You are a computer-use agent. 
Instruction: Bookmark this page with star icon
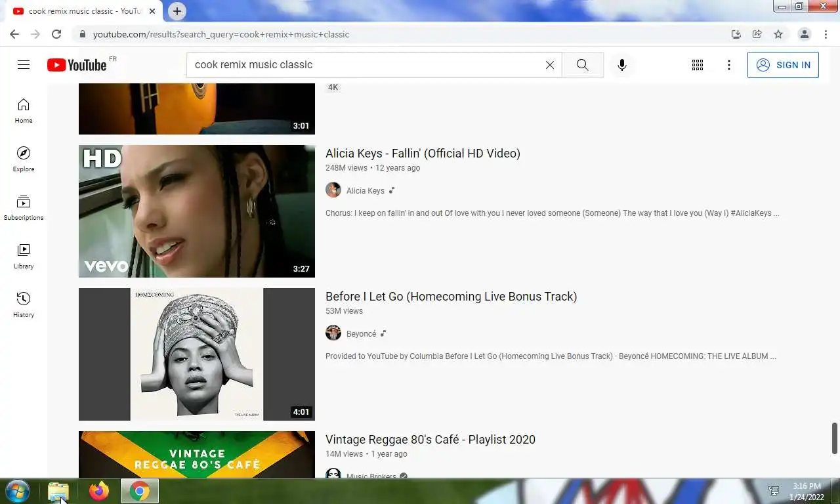click(x=778, y=34)
